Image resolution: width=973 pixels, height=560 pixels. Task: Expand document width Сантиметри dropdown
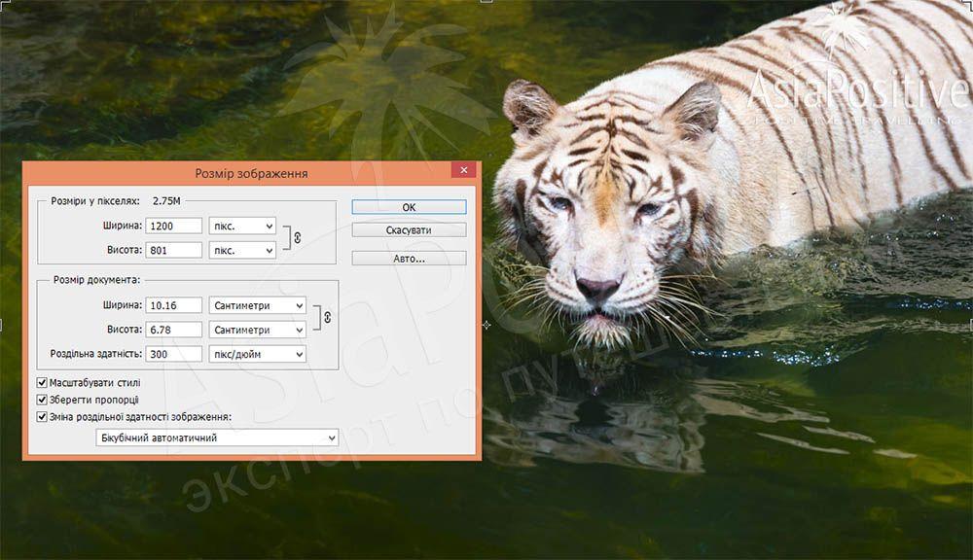pyautogui.click(x=257, y=305)
